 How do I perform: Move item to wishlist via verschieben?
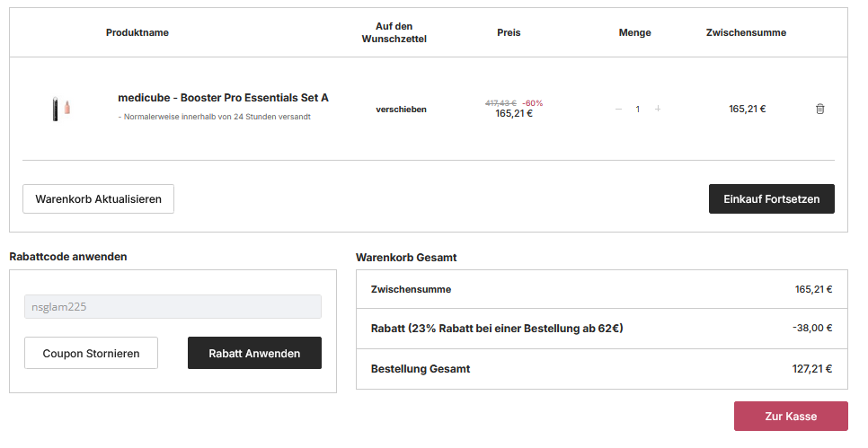click(401, 109)
